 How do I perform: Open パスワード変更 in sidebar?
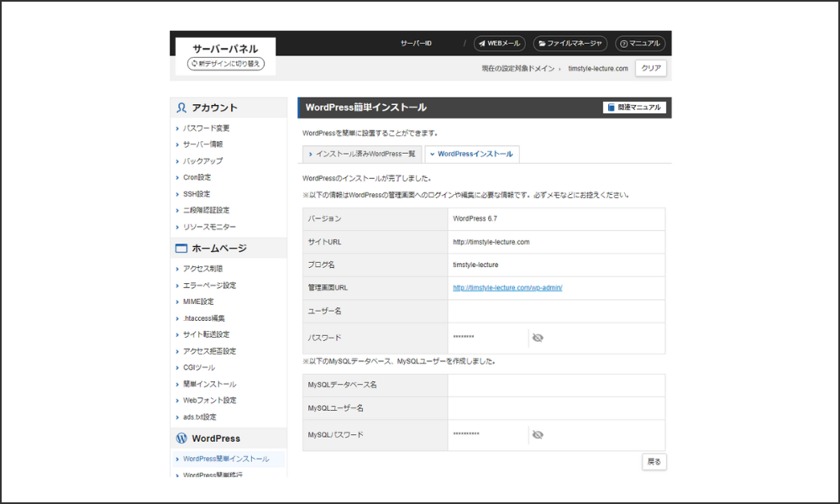[x=207, y=128]
